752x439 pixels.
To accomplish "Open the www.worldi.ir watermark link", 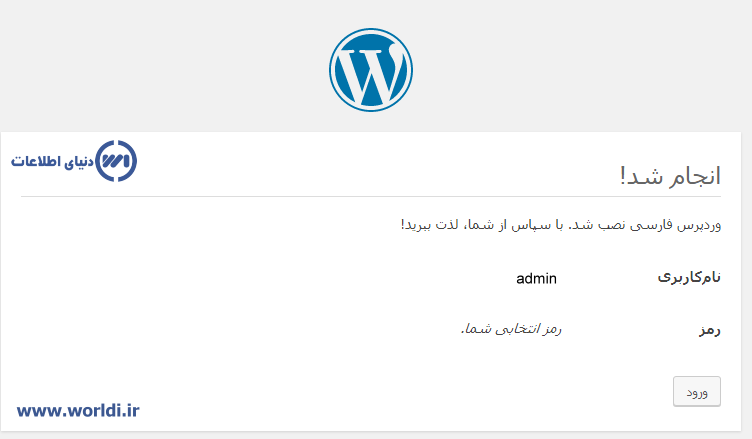I will pos(78,409).
